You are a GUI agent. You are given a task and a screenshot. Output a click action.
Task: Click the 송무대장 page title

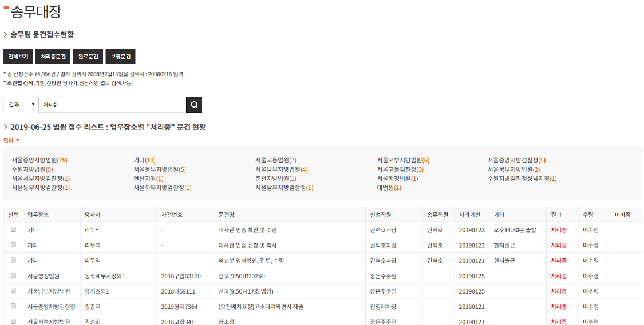click(35, 11)
